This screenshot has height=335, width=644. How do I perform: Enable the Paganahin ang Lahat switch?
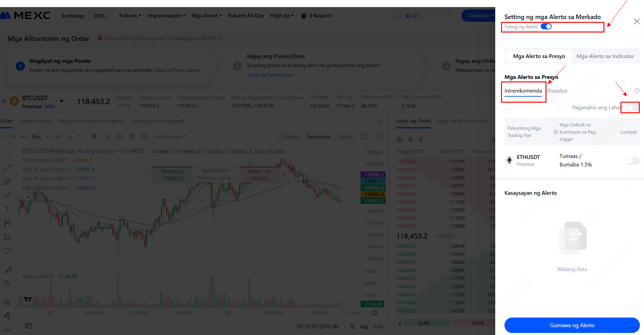click(630, 107)
